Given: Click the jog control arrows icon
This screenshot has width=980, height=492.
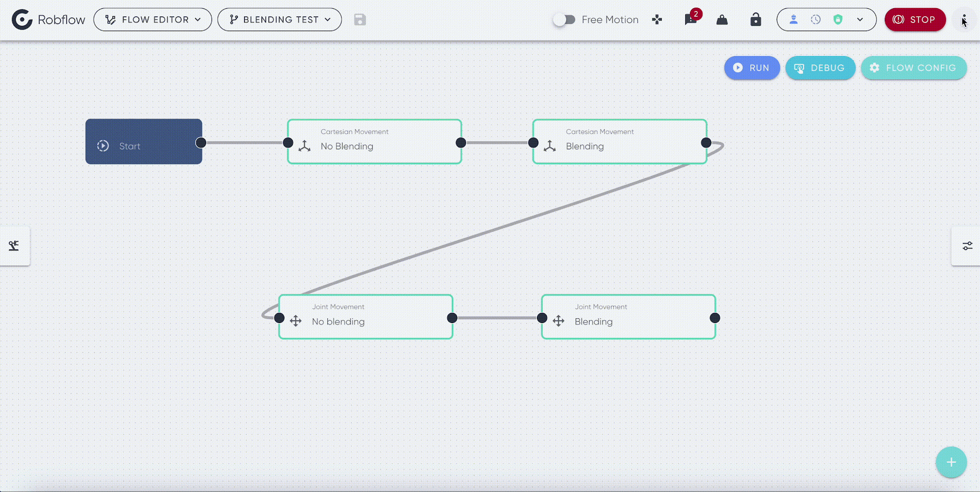Looking at the screenshot, I should pyautogui.click(x=657, y=20).
